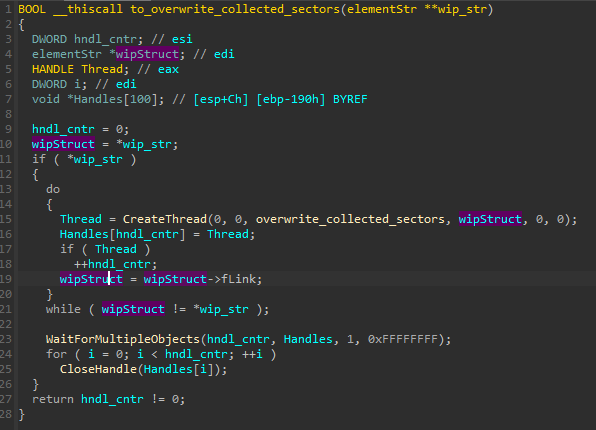Click wipStruct containing the text cursor on line 19

coord(91,279)
